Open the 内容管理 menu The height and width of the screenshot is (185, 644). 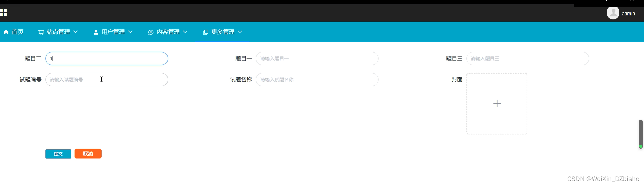point(168,32)
